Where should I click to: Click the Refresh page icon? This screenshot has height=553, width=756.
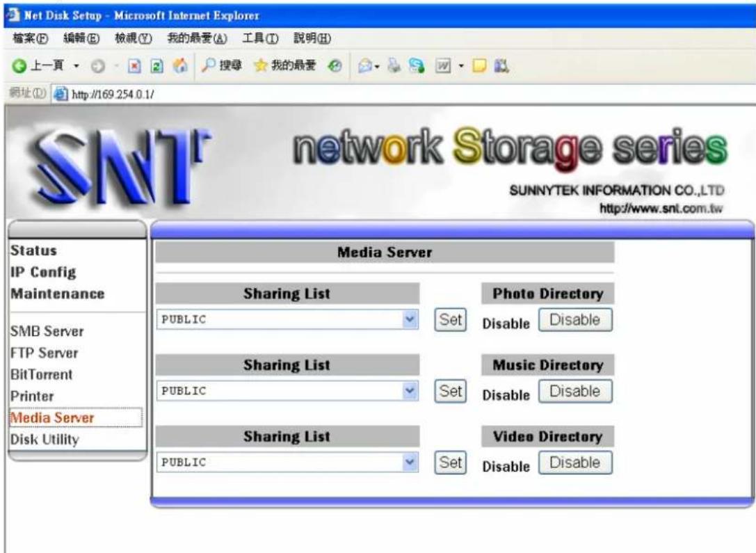156,66
